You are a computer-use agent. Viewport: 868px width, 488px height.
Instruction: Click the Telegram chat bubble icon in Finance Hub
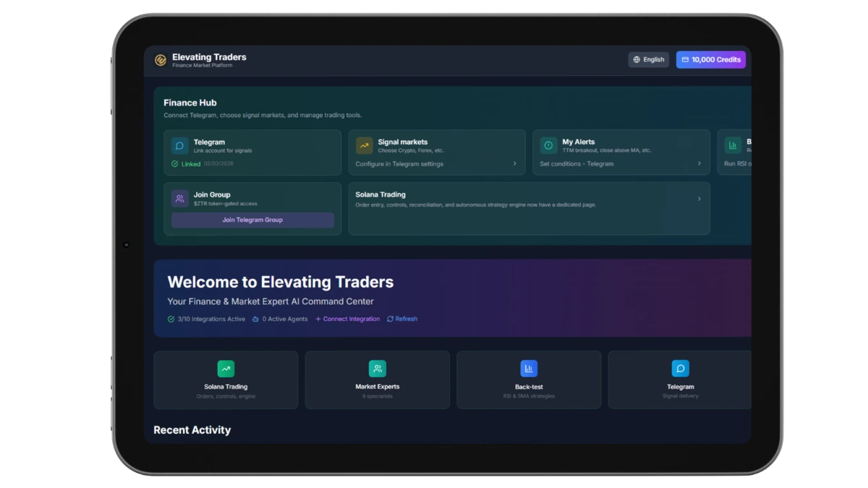[x=180, y=145]
